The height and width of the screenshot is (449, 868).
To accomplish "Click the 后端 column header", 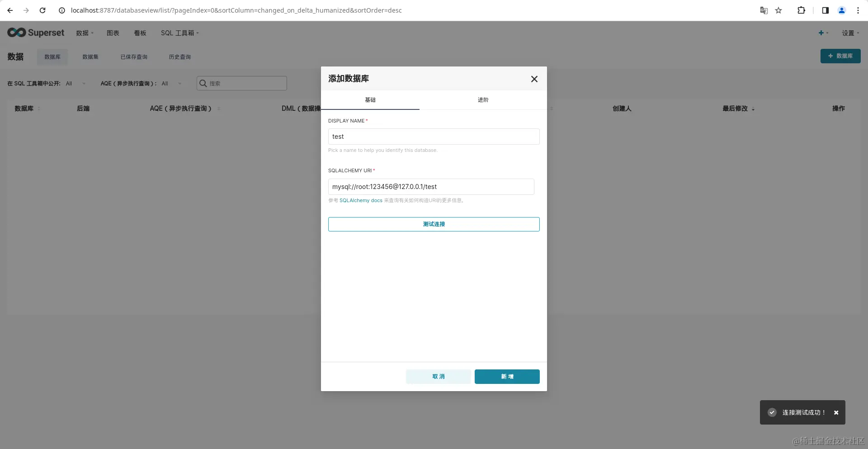I will [83, 109].
